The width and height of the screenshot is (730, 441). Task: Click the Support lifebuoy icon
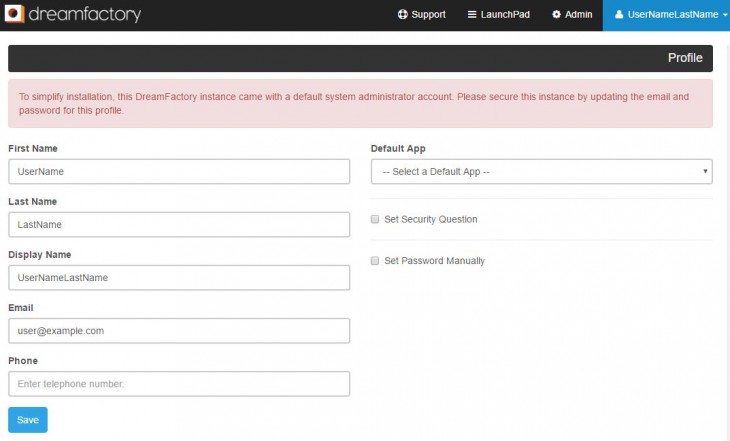pyautogui.click(x=402, y=15)
